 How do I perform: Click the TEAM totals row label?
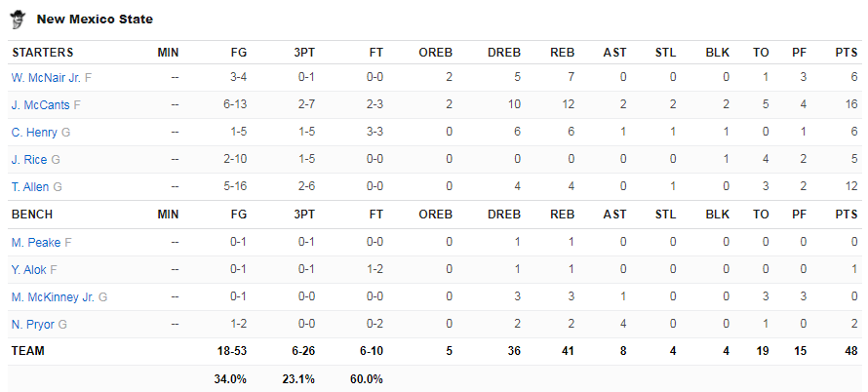(27, 351)
